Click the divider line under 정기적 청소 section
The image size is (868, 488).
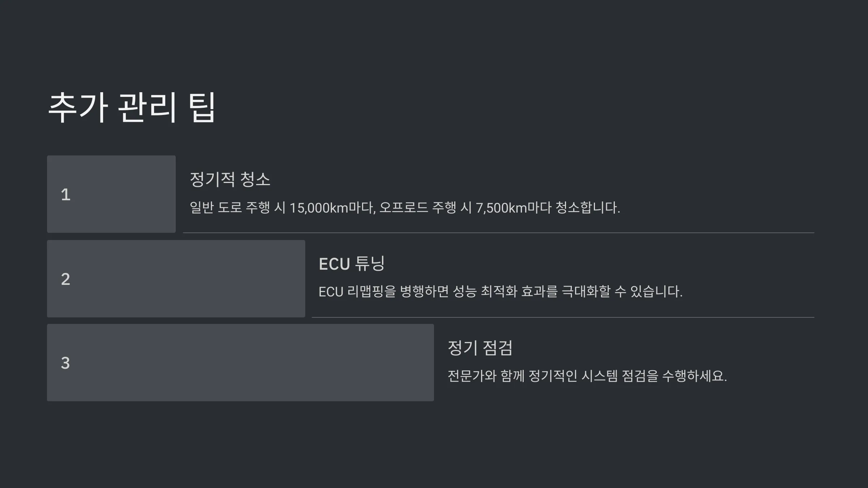point(499,233)
